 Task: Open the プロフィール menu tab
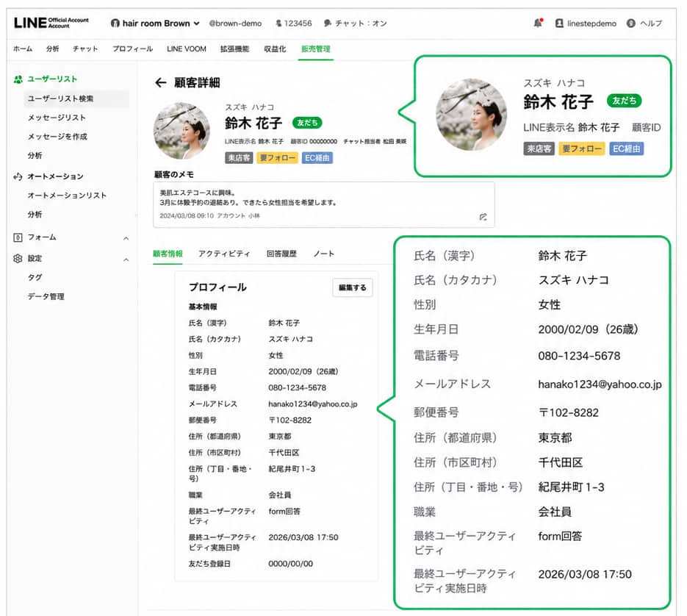[133, 49]
